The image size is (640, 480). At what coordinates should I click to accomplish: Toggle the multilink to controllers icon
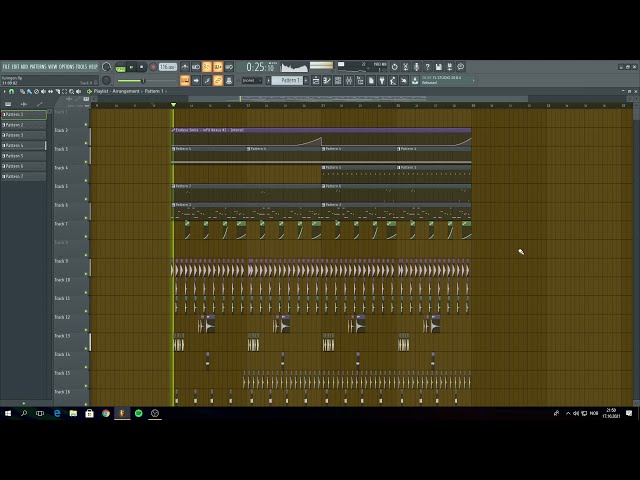pos(229,80)
